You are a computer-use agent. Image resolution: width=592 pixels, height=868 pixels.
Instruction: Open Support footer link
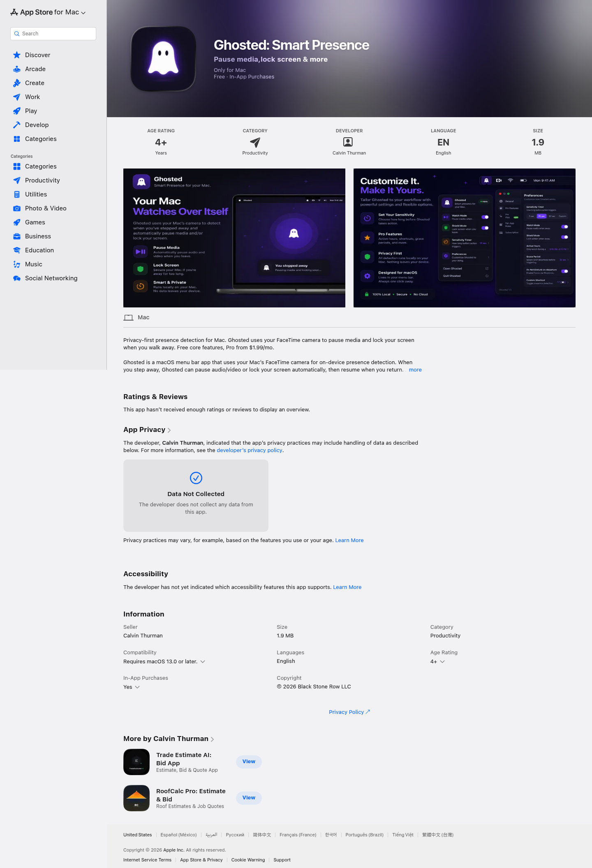[282, 860]
